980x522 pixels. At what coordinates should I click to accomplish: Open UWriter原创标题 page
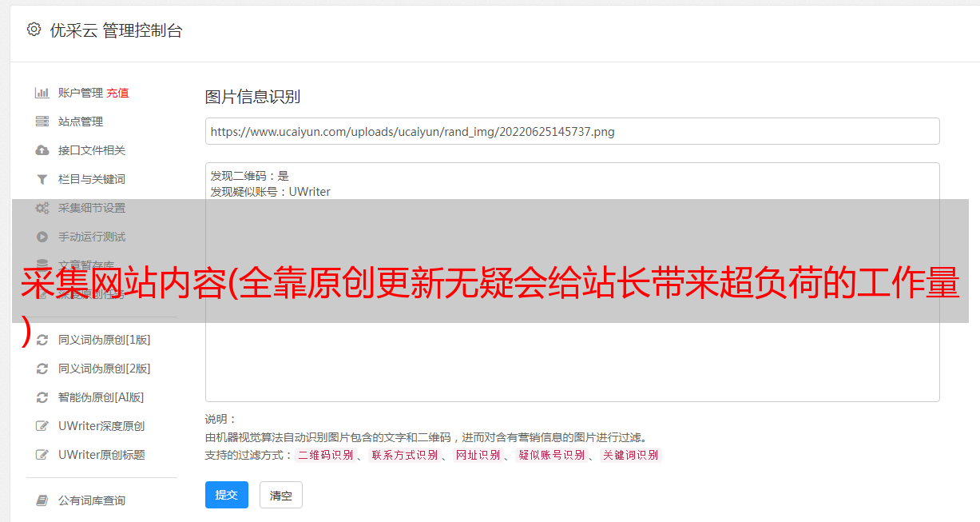[x=101, y=455]
